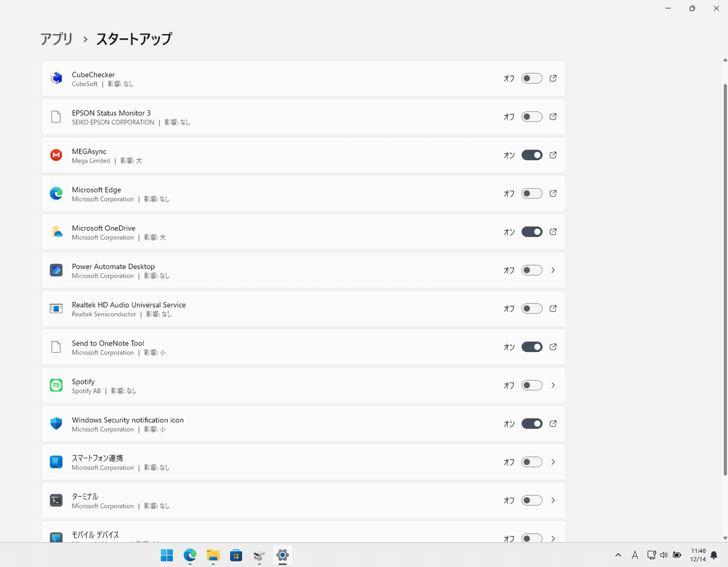728x567 pixels.
Task: Click the Power Automate Desktop app icon
Action: pyautogui.click(x=56, y=270)
